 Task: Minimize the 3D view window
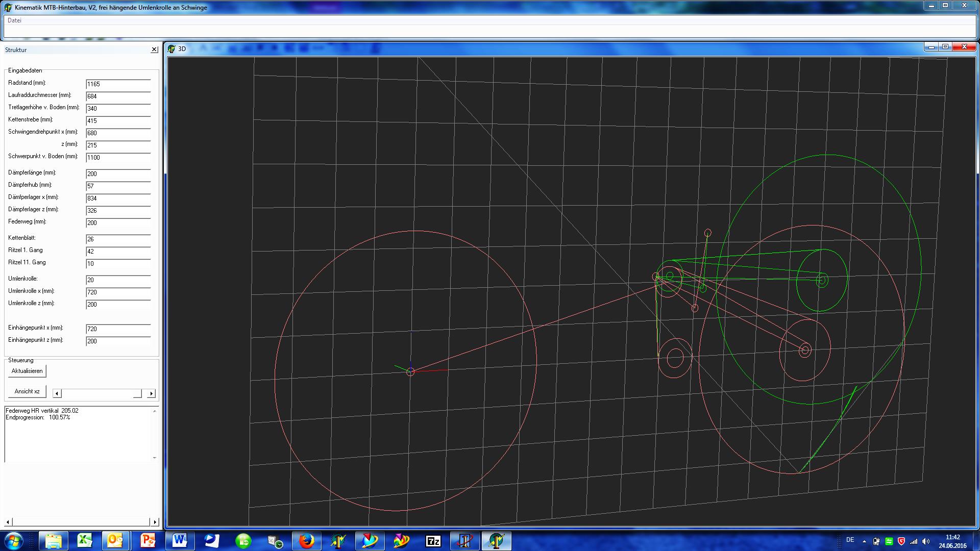932,46
